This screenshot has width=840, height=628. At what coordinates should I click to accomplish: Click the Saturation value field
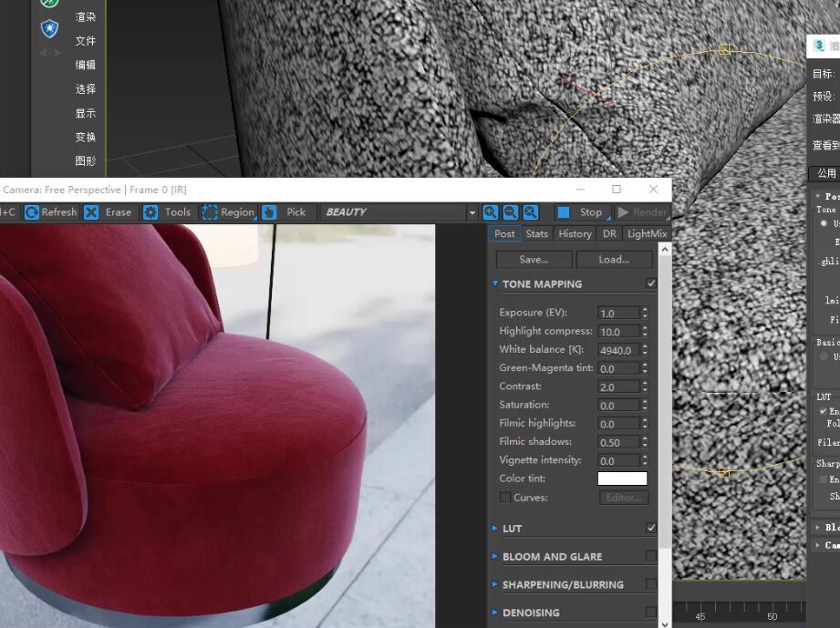[x=618, y=406]
